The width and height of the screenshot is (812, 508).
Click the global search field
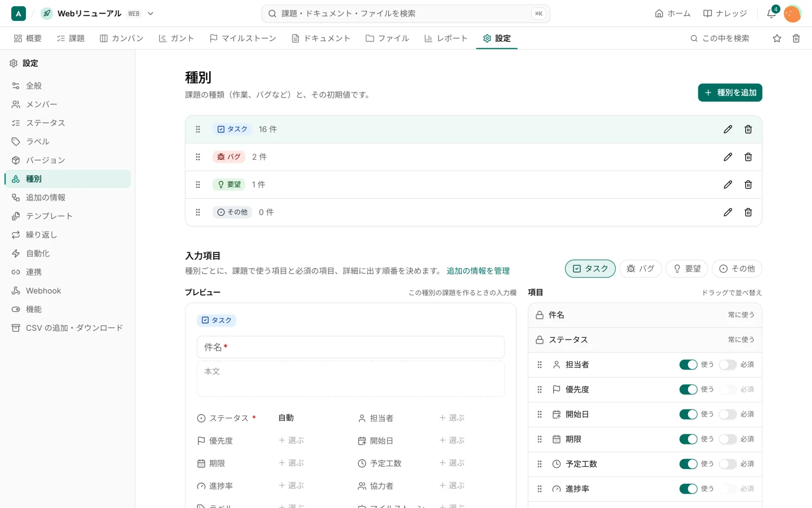coord(405,14)
